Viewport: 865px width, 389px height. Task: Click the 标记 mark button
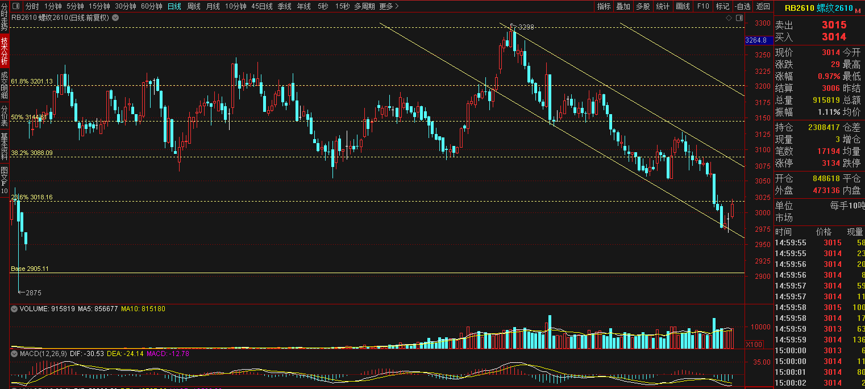tap(722, 7)
